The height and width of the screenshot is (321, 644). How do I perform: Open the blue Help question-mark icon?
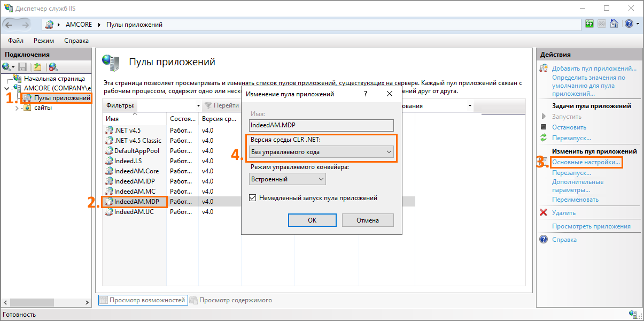[x=629, y=24]
